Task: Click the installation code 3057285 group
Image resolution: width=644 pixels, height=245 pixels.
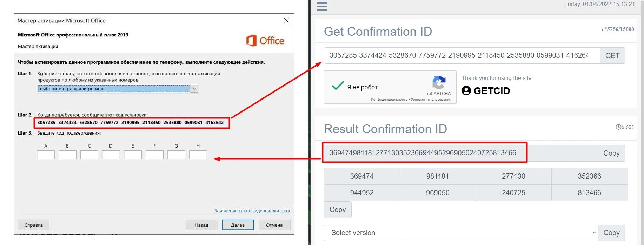Action: [x=46, y=123]
